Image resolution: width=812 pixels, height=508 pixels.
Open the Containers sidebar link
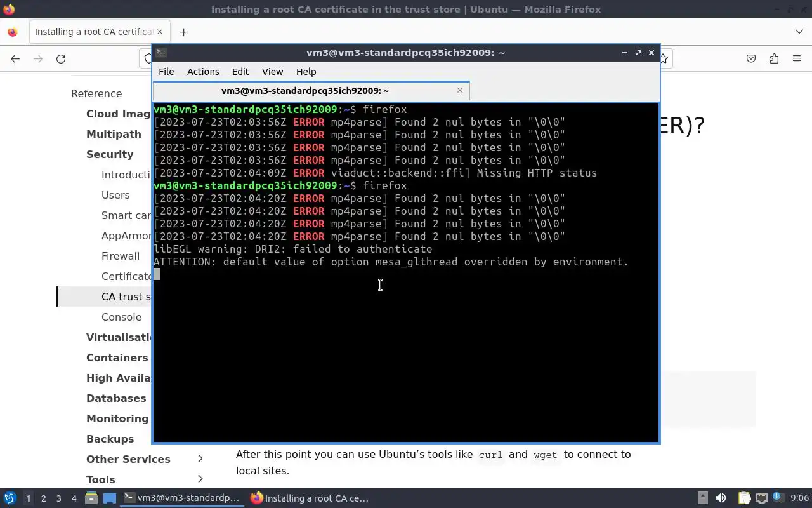pyautogui.click(x=117, y=358)
